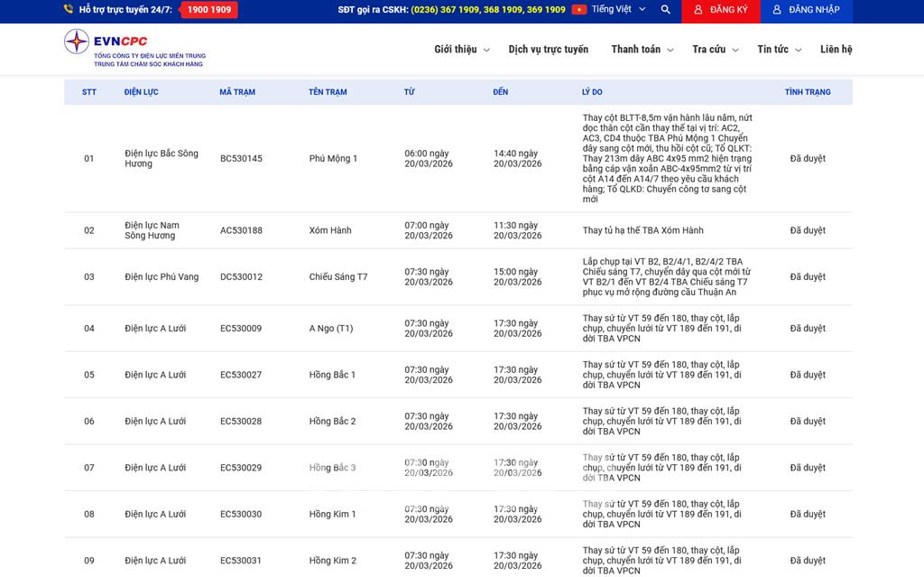Click the user icon on ĐĂNG KÝ
924x577 pixels.
tap(698, 10)
